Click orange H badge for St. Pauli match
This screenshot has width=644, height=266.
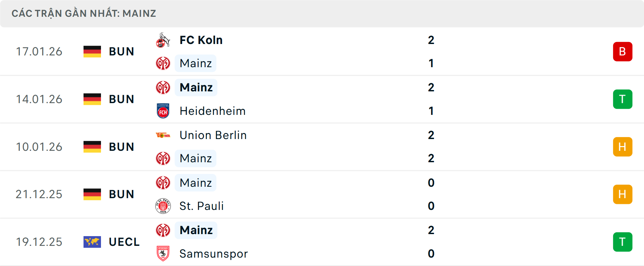pos(623,194)
